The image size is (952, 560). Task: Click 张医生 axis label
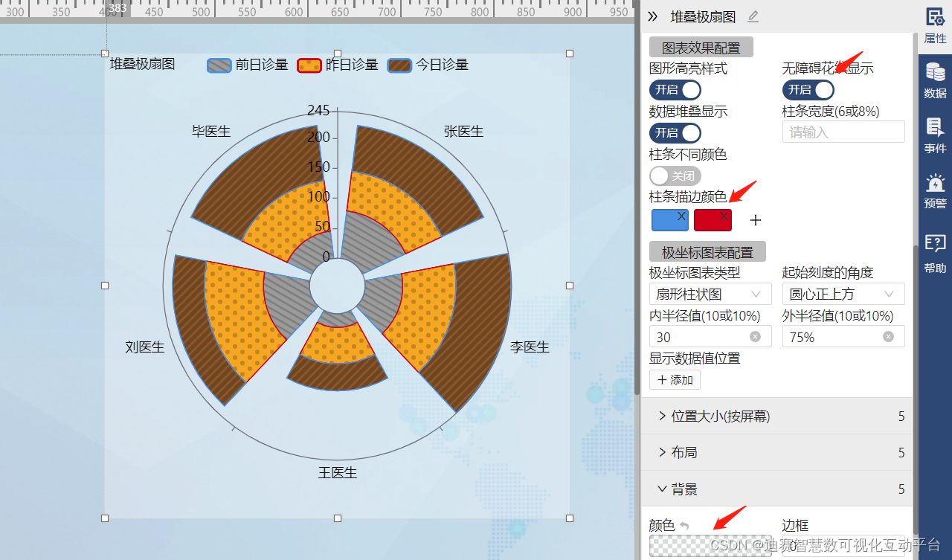click(x=463, y=132)
